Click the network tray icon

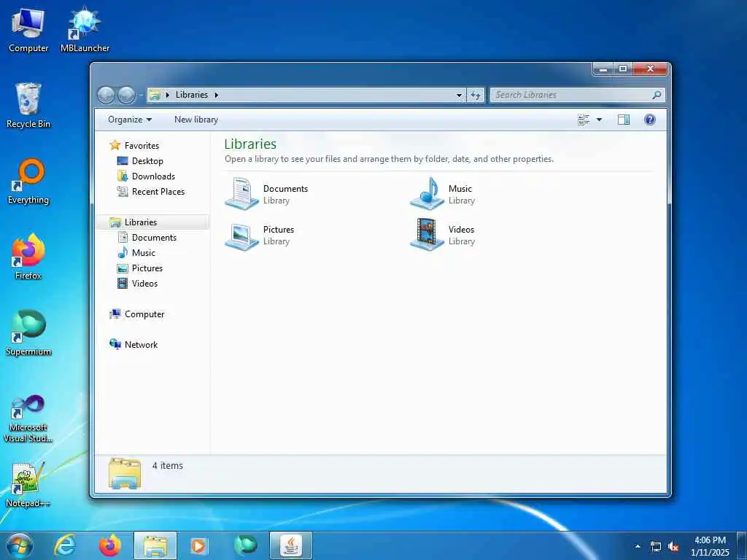coord(656,547)
